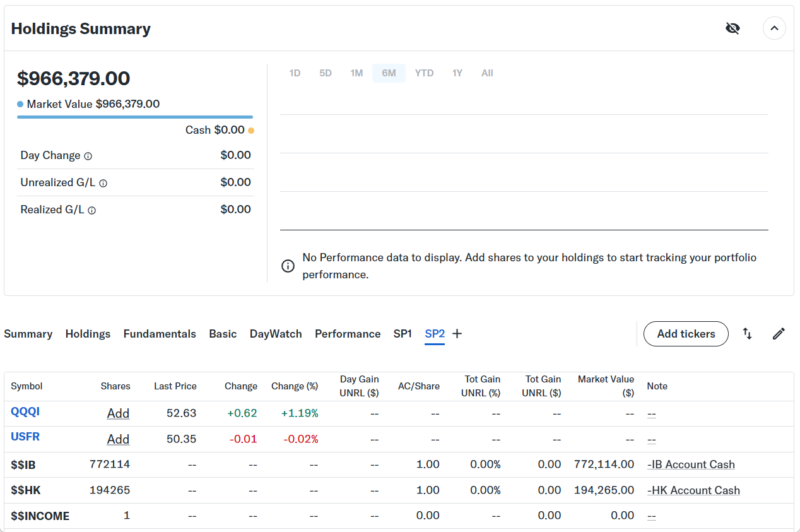Click the market value progress bar

[134, 117]
